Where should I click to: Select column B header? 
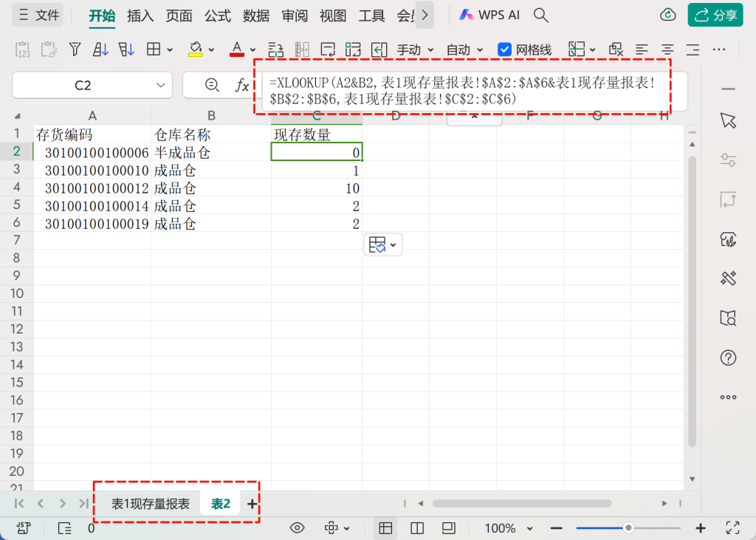211,116
